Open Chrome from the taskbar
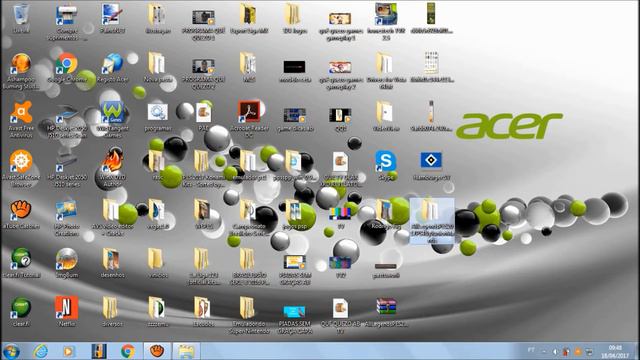 [128, 351]
